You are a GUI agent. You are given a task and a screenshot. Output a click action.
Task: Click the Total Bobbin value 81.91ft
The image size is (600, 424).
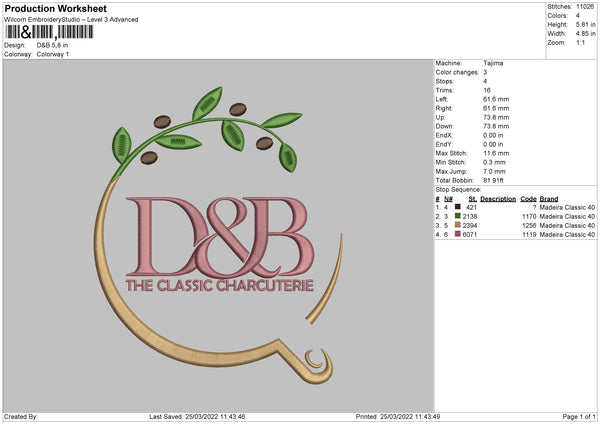[493, 180]
